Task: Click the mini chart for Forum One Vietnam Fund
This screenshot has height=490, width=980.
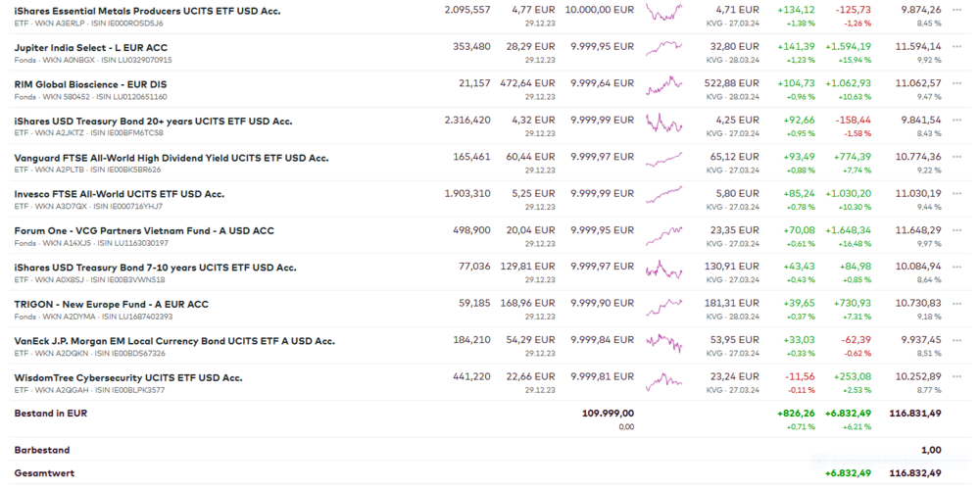Action: [x=663, y=232]
